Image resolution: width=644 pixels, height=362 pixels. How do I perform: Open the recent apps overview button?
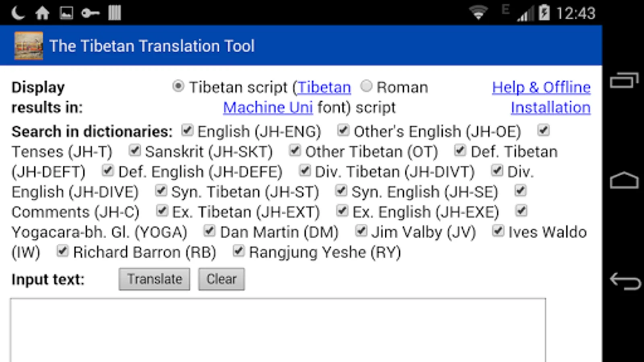[x=624, y=80]
